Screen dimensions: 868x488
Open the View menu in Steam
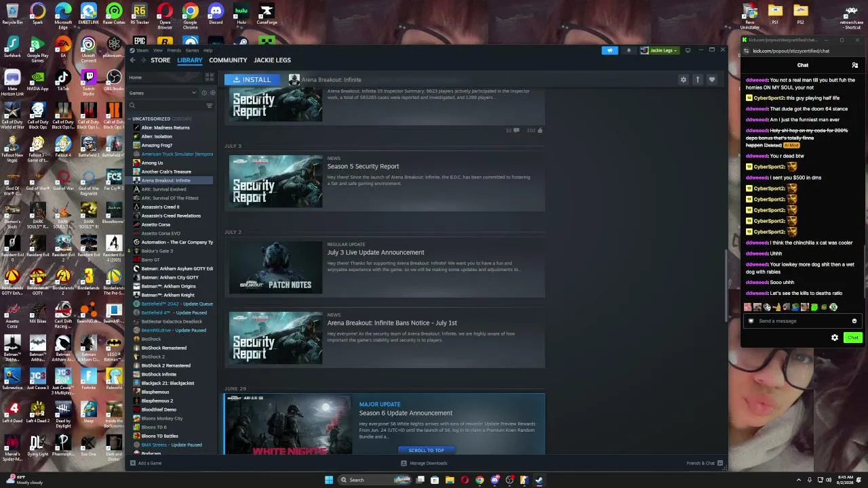158,50
